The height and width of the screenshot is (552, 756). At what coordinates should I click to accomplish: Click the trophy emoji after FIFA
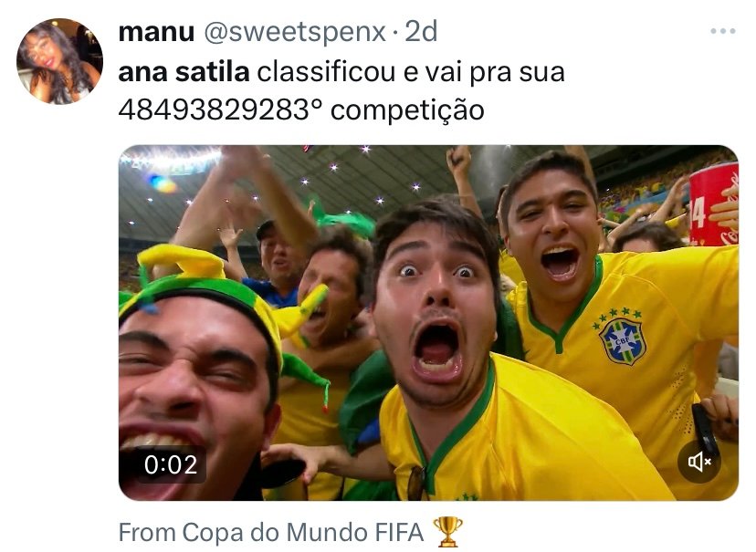(447, 532)
